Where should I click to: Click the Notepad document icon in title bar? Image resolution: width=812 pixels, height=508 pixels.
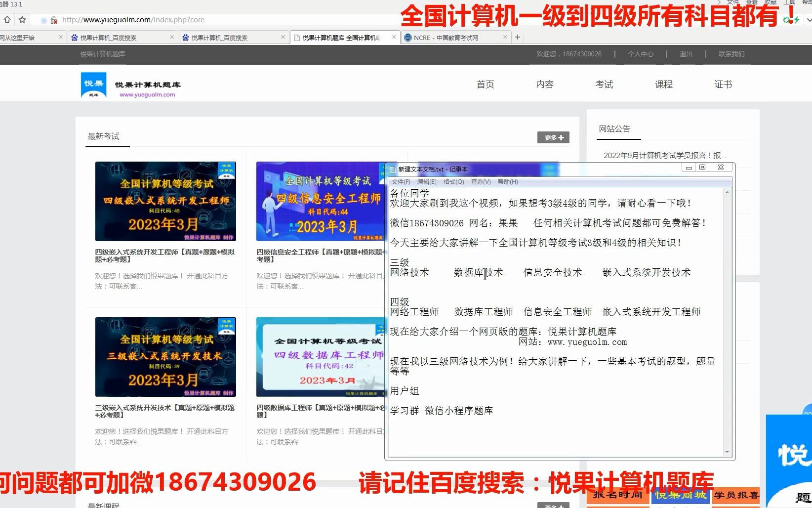pos(393,169)
